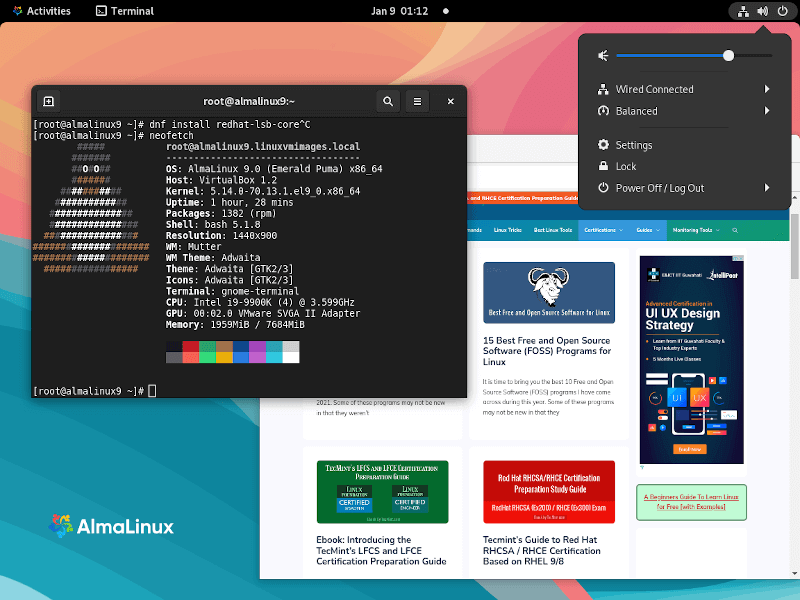Open the 15 Best FOSS Programs article
Image resolution: width=800 pixels, height=600 pixels.
[x=547, y=351]
